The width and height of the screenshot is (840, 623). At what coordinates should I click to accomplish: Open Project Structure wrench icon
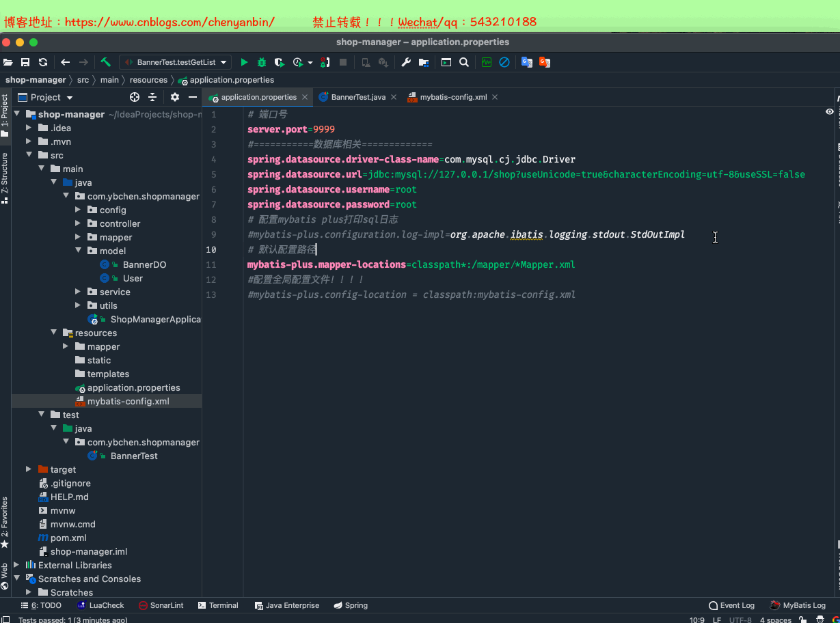coord(406,62)
